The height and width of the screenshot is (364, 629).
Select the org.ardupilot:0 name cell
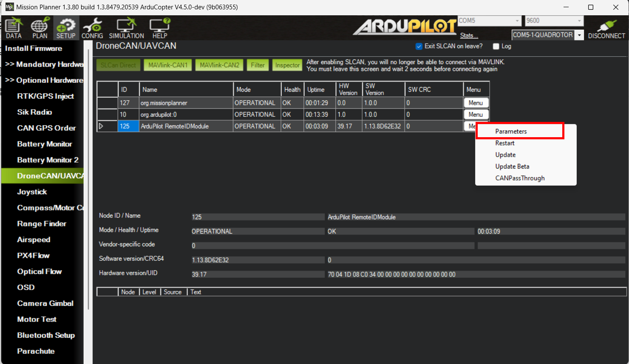(186, 114)
